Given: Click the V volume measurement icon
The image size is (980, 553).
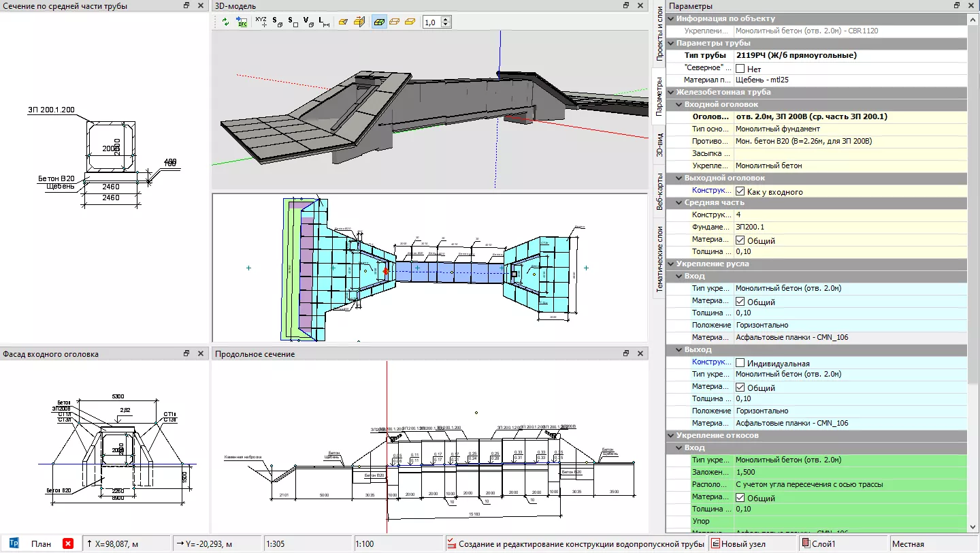Looking at the screenshot, I should tap(309, 22).
